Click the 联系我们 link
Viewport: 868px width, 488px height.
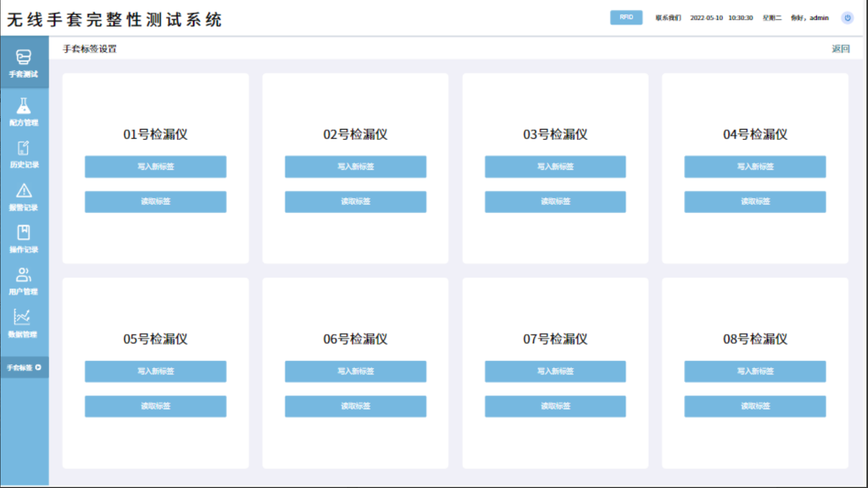tap(668, 18)
